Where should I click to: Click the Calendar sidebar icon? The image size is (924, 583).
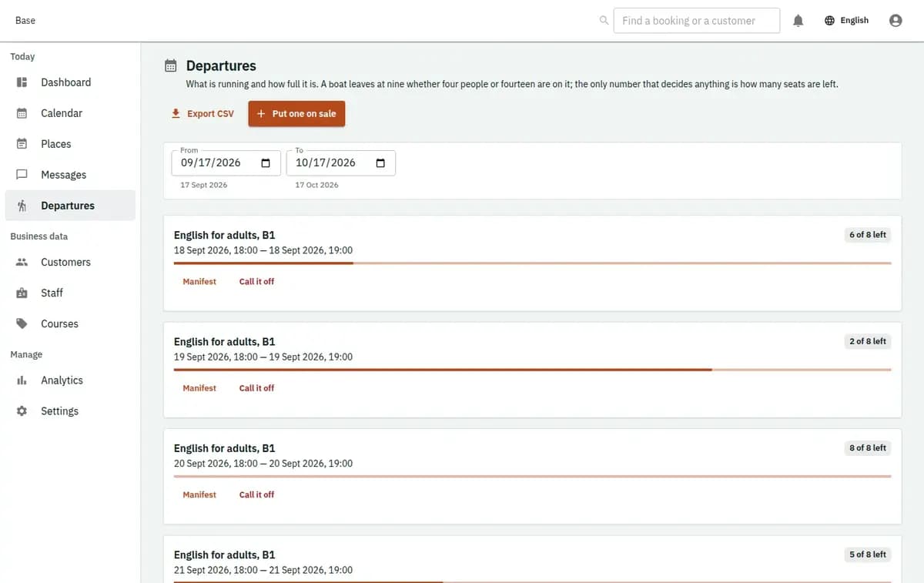[x=22, y=113]
